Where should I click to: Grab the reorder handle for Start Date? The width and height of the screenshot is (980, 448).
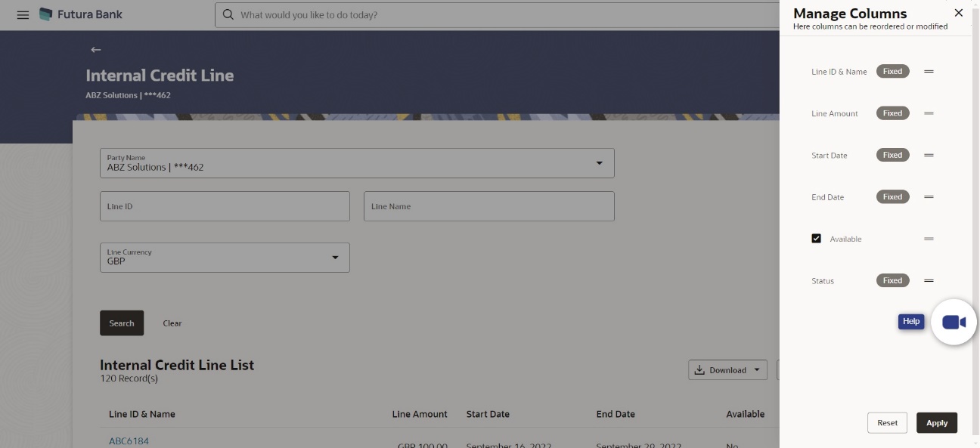pyautogui.click(x=929, y=155)
